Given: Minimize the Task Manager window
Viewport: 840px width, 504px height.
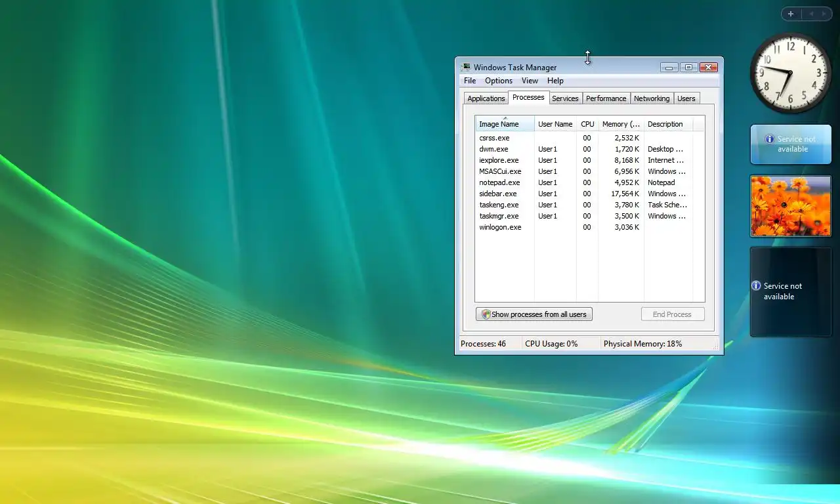Looking at the screenshot, I should (669, 67).
